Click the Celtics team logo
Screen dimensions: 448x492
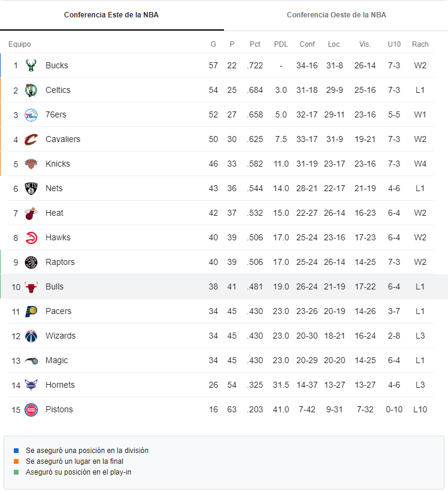pos(31,90)
